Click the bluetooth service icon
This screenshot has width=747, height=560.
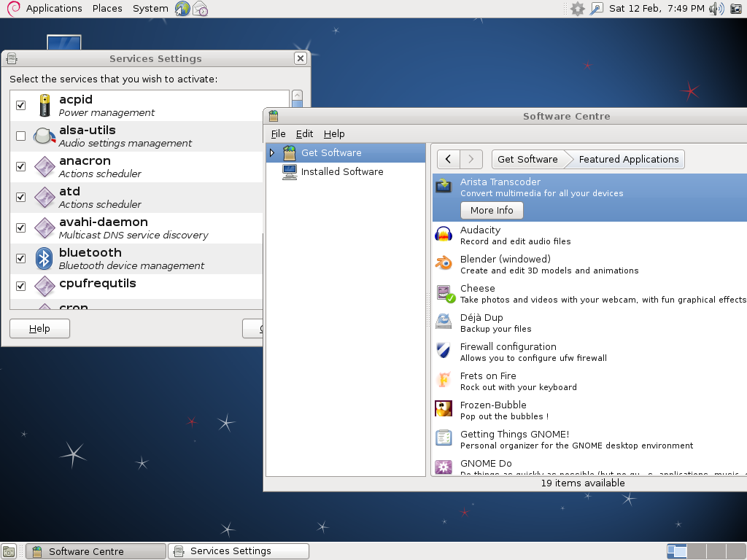click(x=44, y=259)
